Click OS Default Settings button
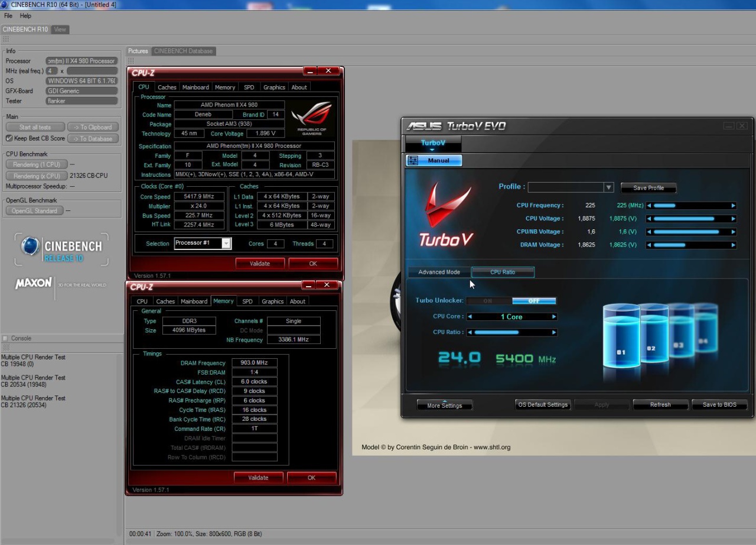756x545 pixels. pyautogui.click(x=543, y=405)
